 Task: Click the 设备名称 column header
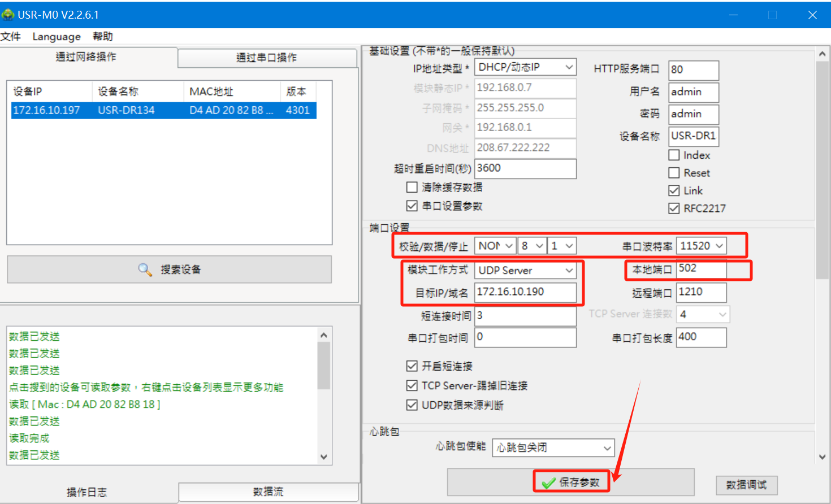[x=138, y=92]
